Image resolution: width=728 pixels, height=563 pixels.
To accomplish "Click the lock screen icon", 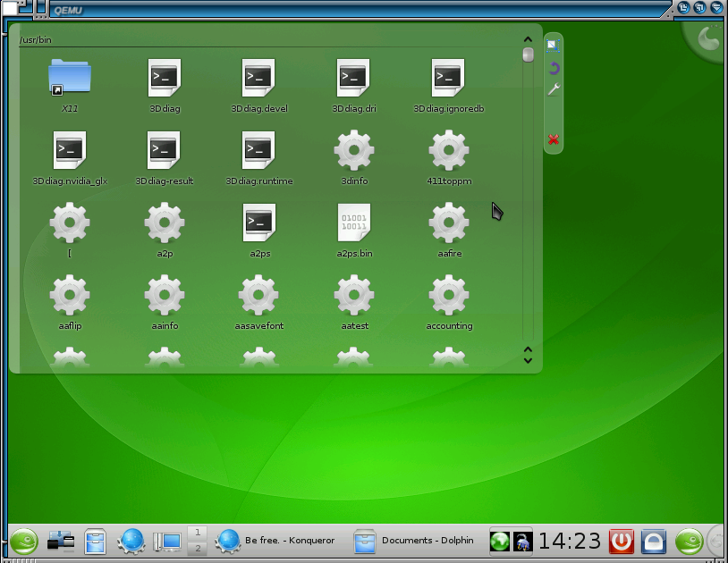I will (x=654, y=542).
